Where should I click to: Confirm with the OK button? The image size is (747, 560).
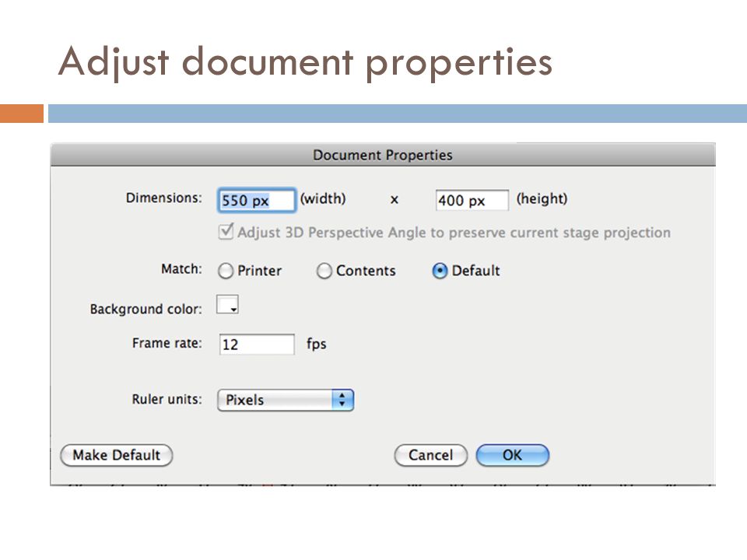[513, 455]
